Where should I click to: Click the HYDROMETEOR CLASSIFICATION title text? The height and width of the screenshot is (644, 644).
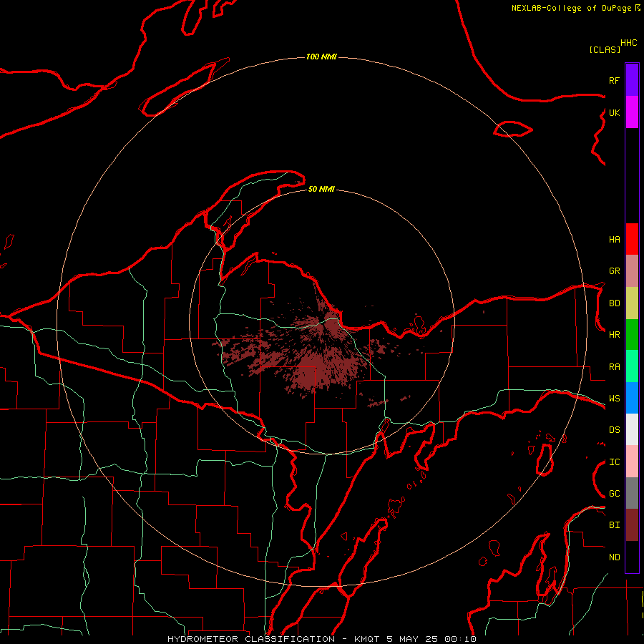(x=251, y=639)
